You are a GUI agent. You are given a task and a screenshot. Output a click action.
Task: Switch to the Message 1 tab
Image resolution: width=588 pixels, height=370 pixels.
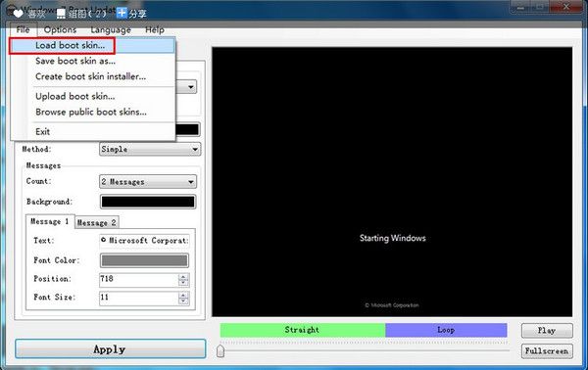(50, 221)
